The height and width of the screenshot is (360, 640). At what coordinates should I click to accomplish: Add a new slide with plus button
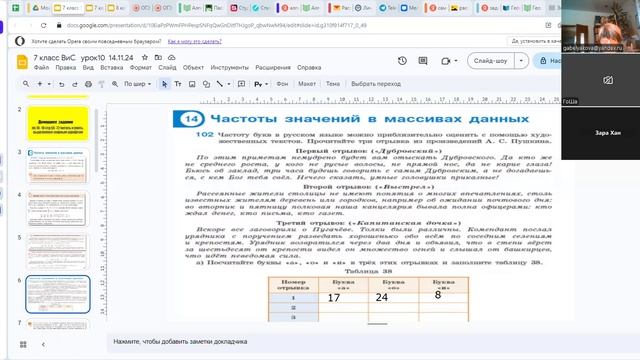[x=40, y=84]
